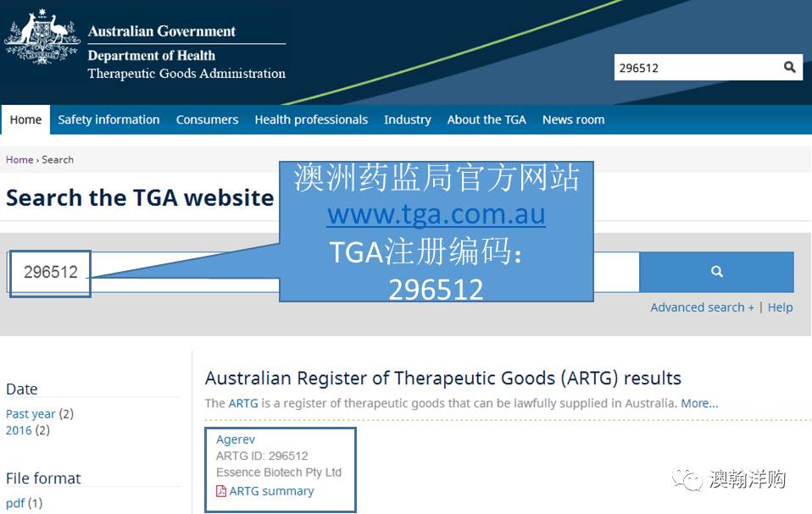Image resolution: width=812 pixels, height=514 pixels.
Task: Click the 'File format' filter heading
Action: click(x=43, y=478)
